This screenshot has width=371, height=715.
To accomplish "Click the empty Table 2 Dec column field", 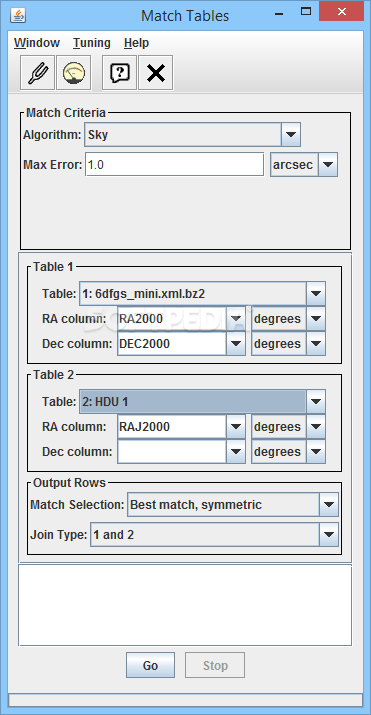I will (172, 452).
